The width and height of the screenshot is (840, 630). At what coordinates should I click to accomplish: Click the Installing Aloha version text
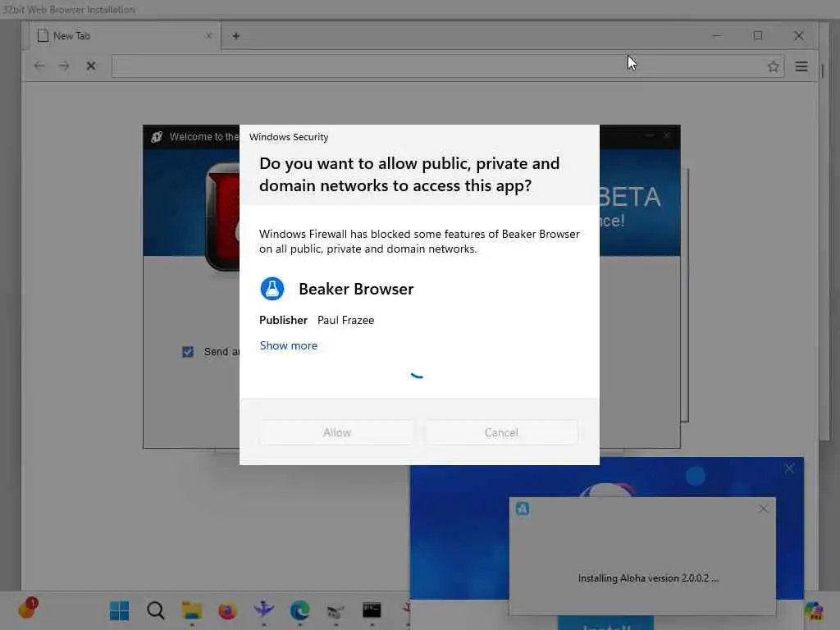point(648,578)
